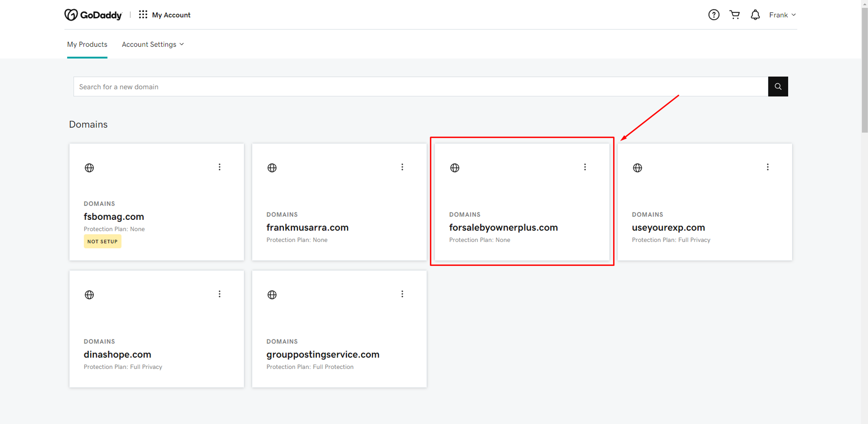Show notifications via the bell icon
The image size is (868, 424).
pyautogui.click(x=755, y=15)
